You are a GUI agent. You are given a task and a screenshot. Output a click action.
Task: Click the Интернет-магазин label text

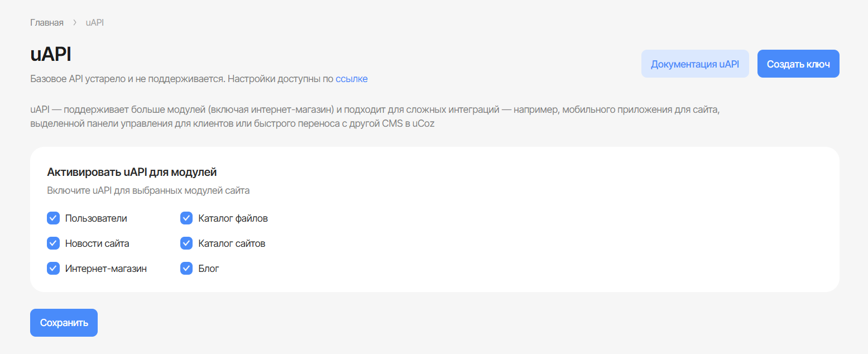click(106, 269)
